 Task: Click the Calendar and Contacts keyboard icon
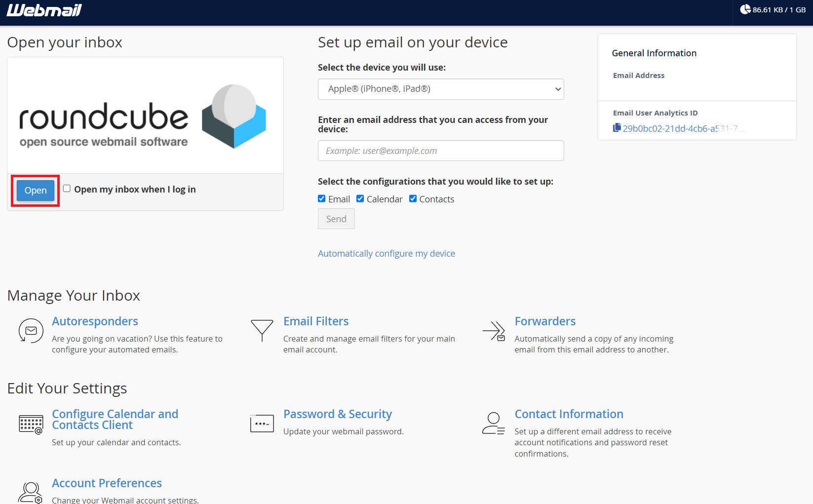point(31,424)
